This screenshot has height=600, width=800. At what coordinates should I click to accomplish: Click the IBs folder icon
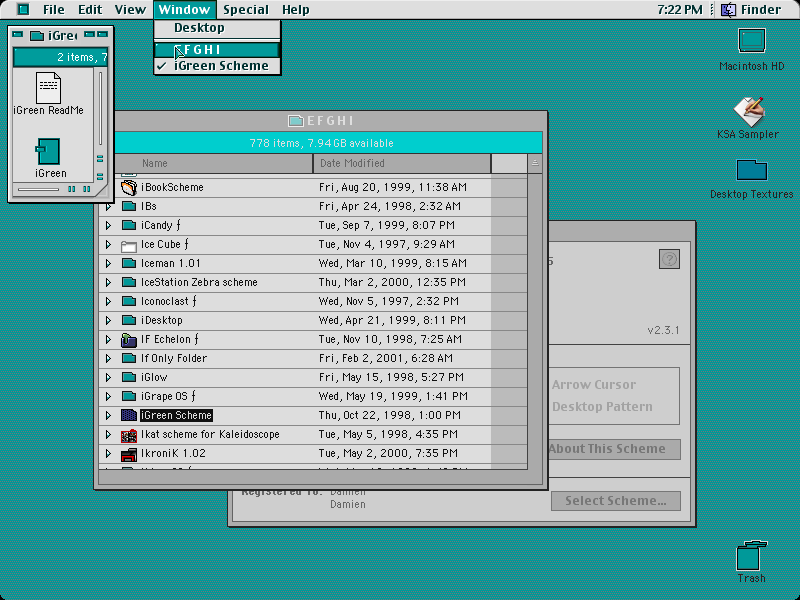[129, 206]
